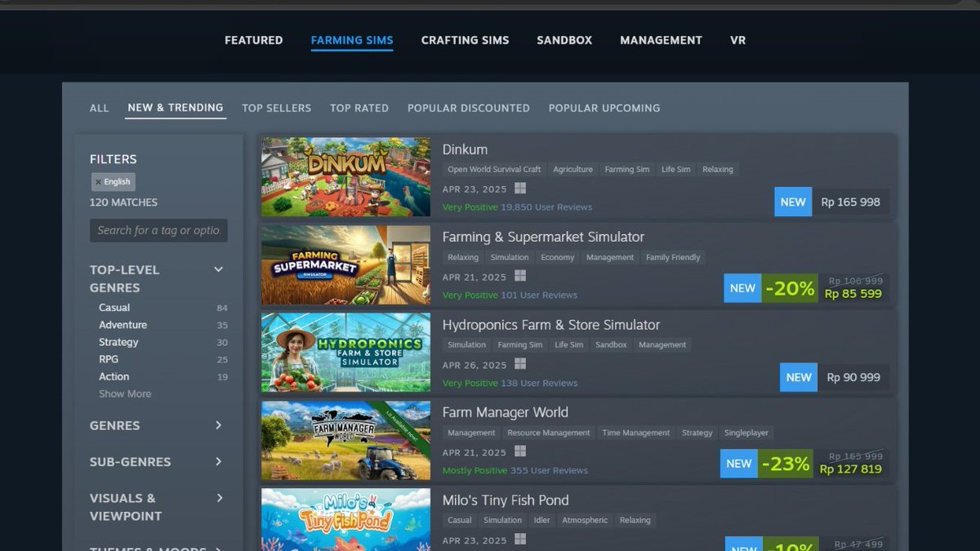Open the Featured tab
The width and height of the screenshot is (980, 551).
254,40
